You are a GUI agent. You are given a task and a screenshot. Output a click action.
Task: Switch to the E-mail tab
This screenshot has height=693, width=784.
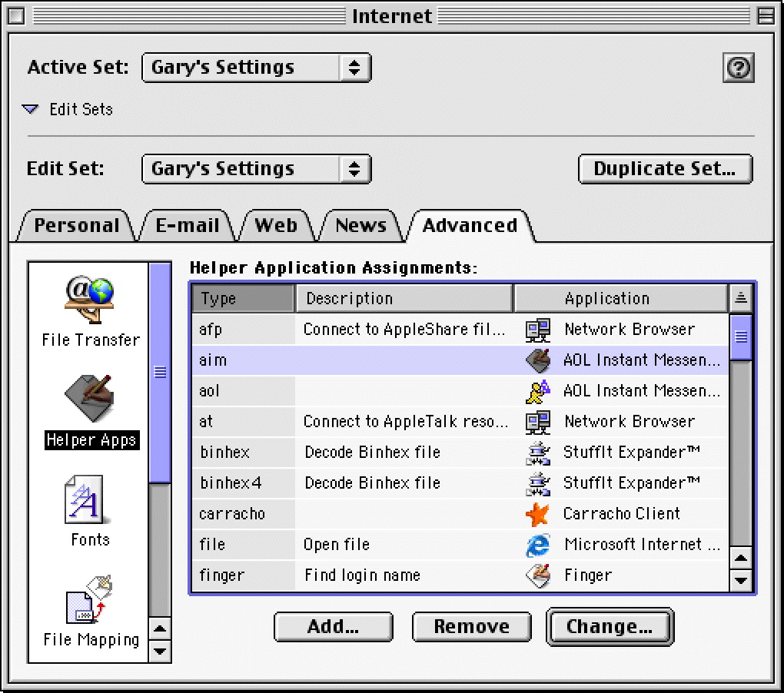(x=188, y=225)
